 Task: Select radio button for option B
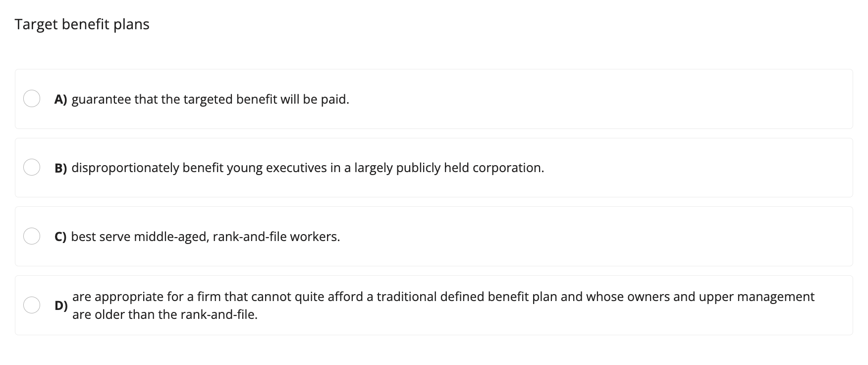32,168
